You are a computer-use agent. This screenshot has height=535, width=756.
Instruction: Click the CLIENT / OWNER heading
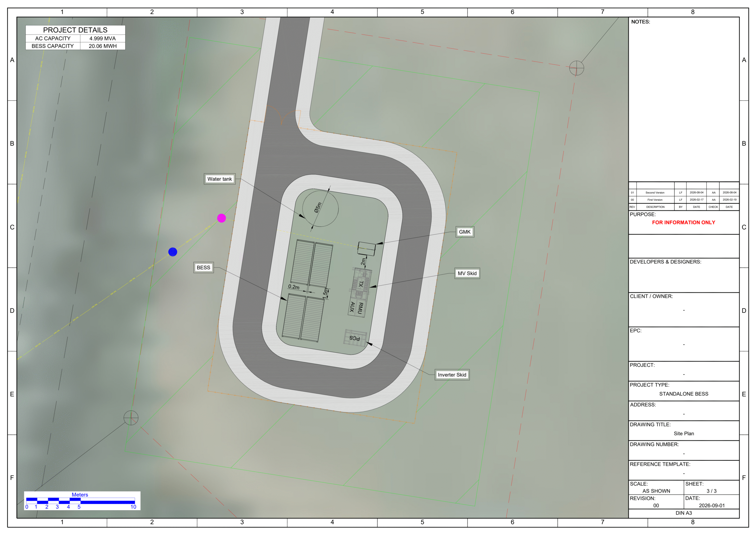651,296
